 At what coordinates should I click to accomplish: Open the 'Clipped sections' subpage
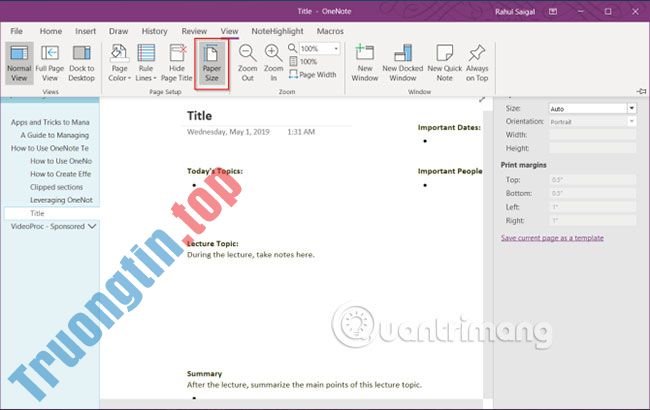[56, 187]
